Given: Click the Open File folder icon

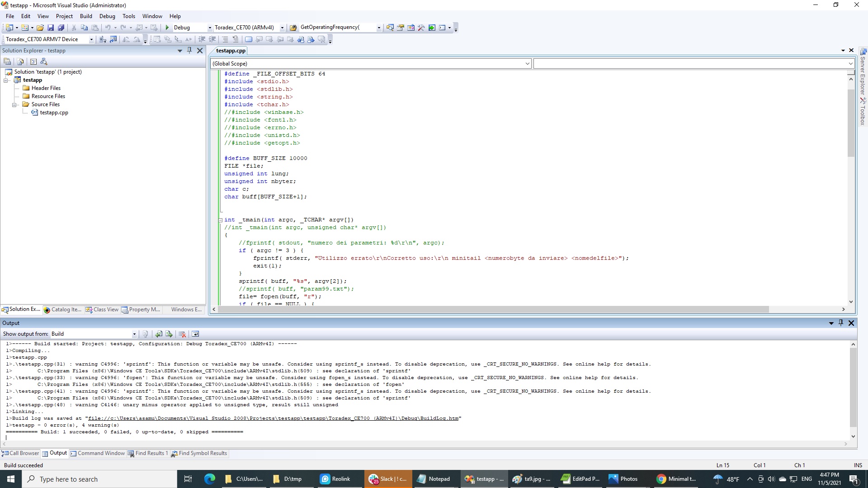Looking at the screenshot, I should pyautogui.click(x=40, y=28).
